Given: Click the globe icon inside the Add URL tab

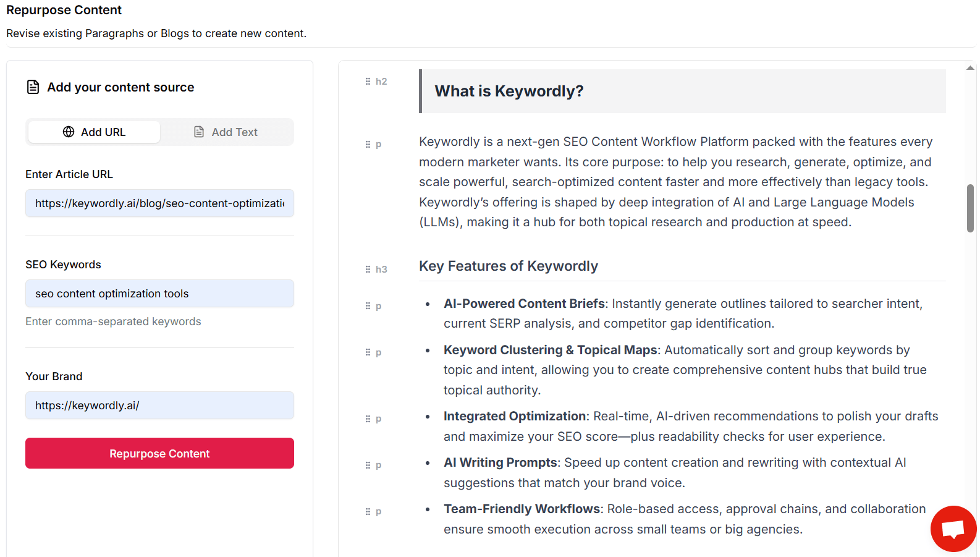Looking at the screenshot, I should tap(68, 132).
